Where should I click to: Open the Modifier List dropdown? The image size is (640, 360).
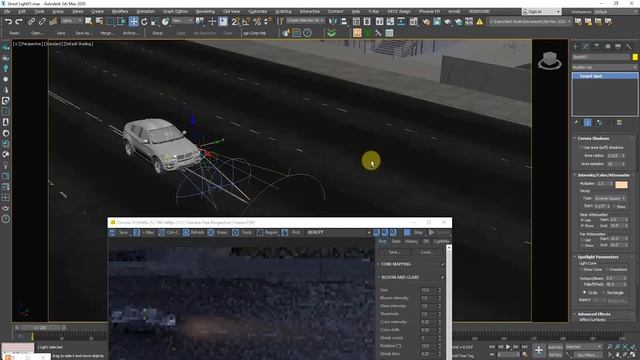click(x=604, y=67)
